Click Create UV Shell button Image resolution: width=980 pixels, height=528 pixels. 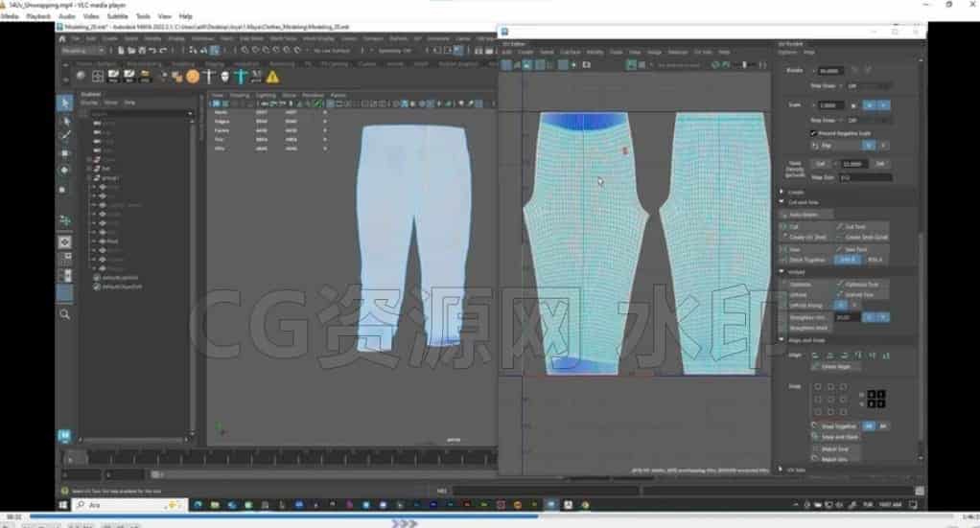tap(807, 238)
